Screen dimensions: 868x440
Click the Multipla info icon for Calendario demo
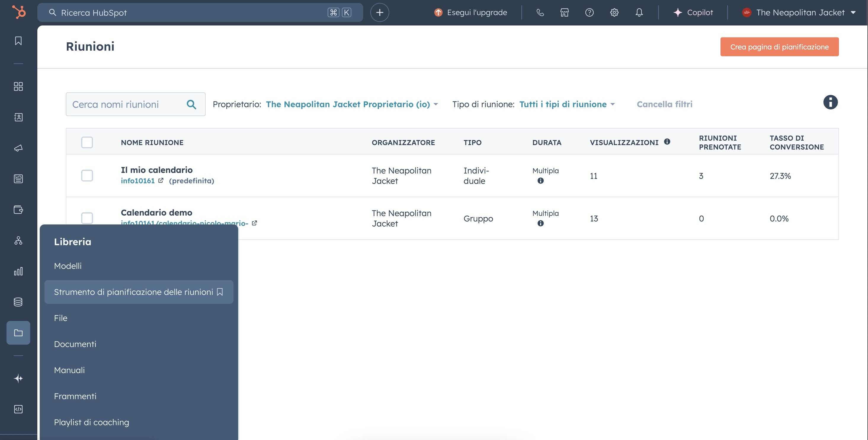[x=540, y=223]
